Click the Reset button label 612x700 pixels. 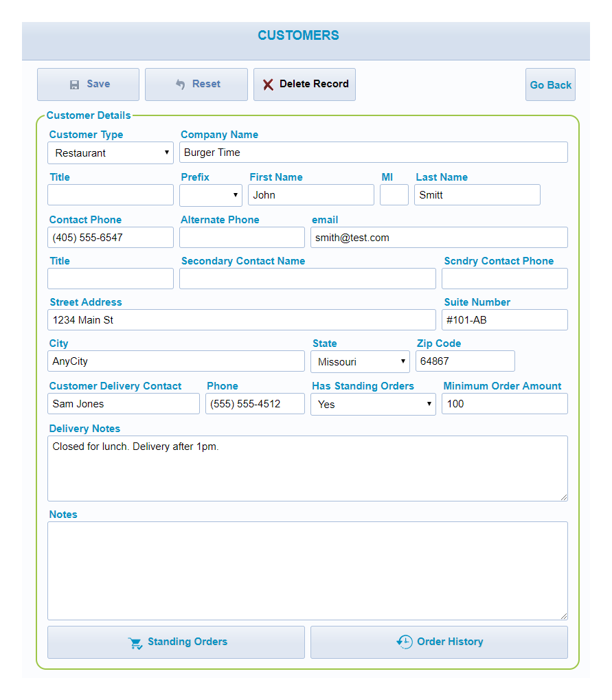click(x=206, y=84)
